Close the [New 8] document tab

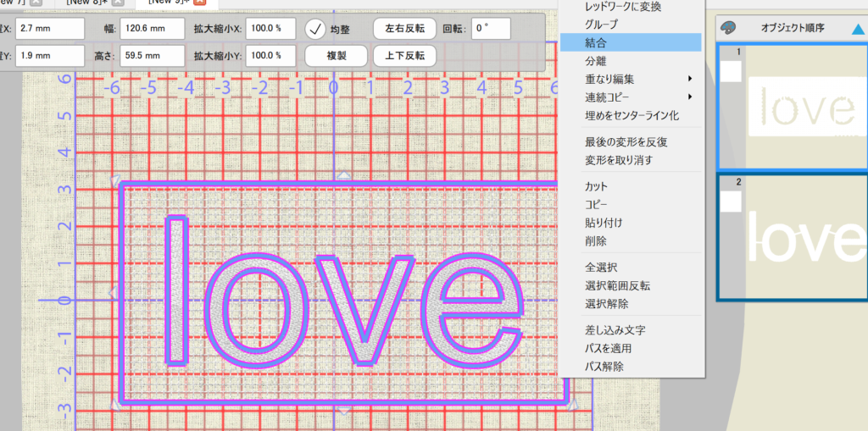tap(117, 3)
